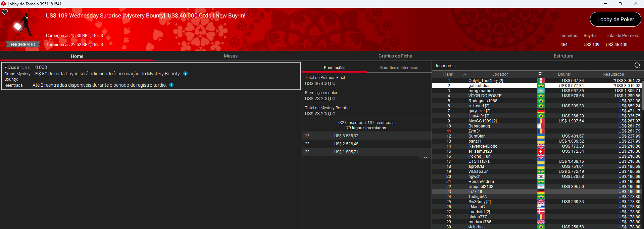The height and width of the screenshot is (229, 644).
Task: Click Brazil flag next to gabiruhdias.
Action: (x=541, y=86)
